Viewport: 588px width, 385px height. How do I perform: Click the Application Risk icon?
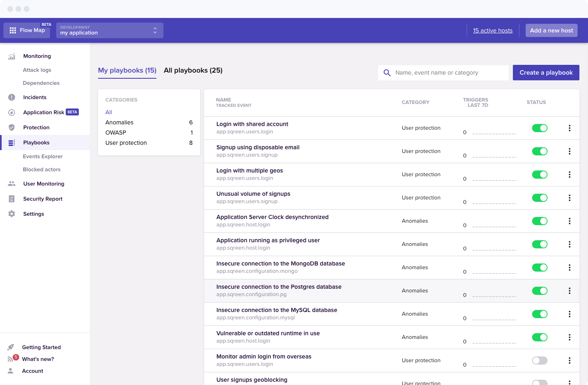click(x=12, y=113)
